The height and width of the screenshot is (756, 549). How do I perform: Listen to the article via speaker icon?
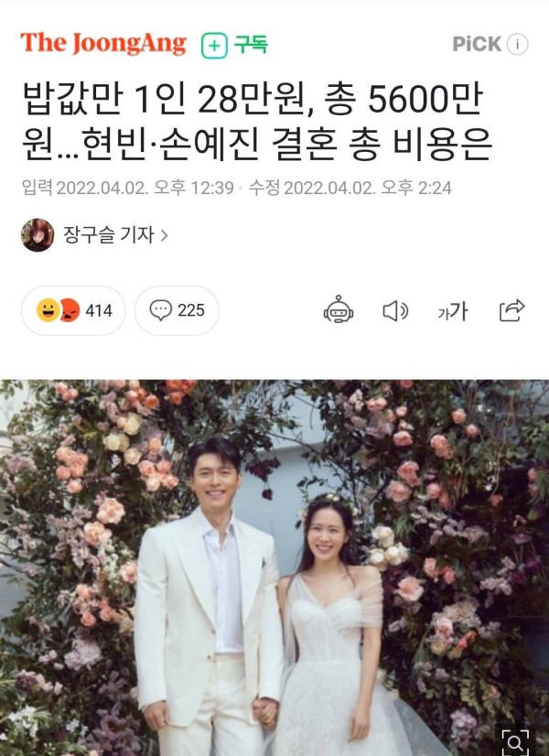395,311
